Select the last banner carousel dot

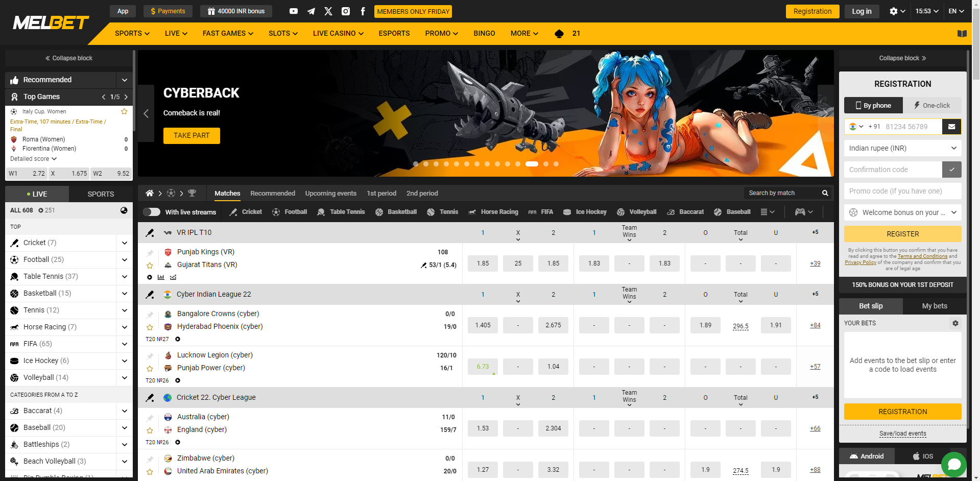coord(556,164)
